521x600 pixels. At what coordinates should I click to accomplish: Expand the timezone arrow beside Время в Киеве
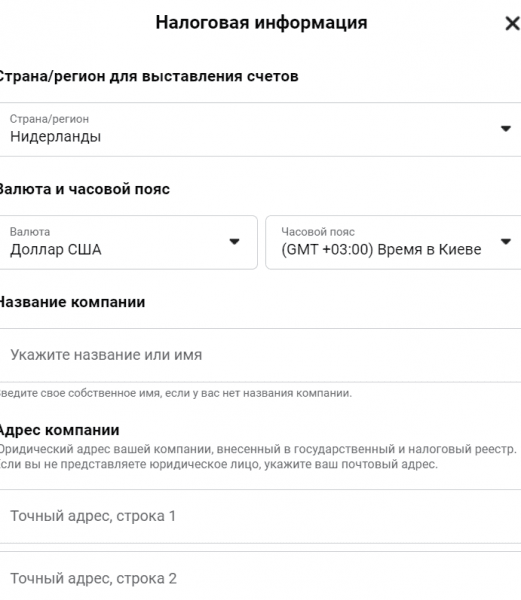point(506,241)
